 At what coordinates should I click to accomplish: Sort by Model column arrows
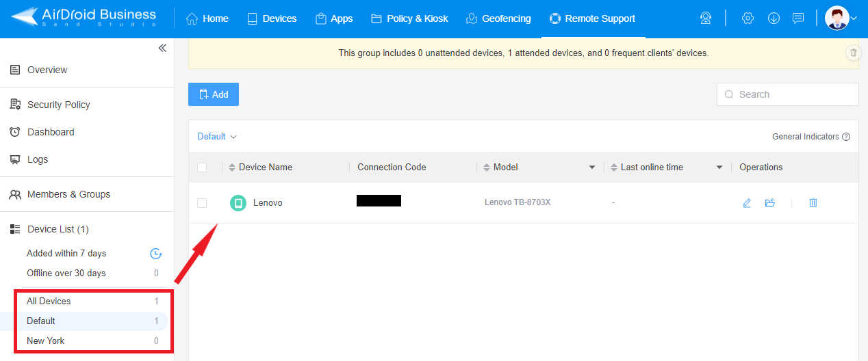(487, 167)
